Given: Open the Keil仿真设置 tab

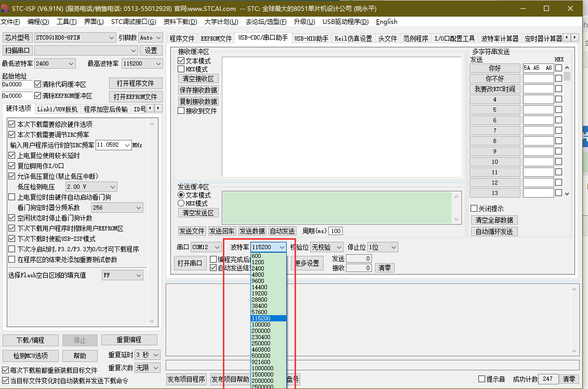Looking at the screenshot, I should tap(353, 38).
